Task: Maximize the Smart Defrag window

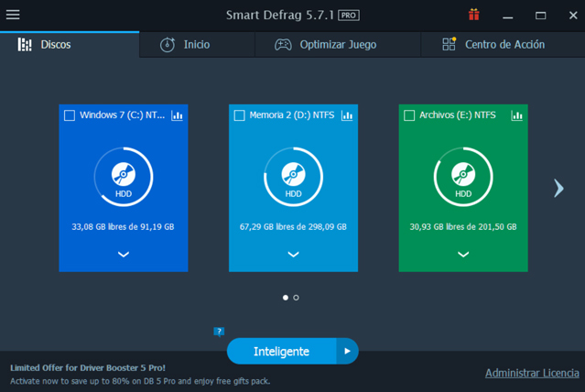Action: point(541,16)
